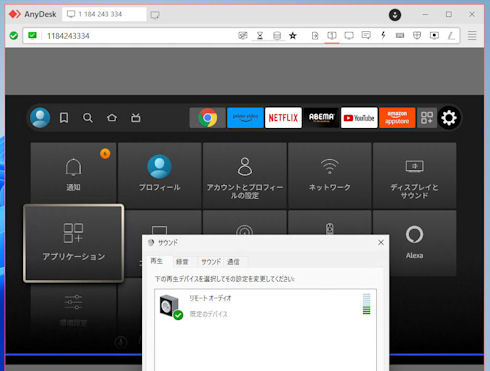Open the ディスプレイとサウンド tile
The height and width of the screenshot is (371, 490).
(415, 175)
